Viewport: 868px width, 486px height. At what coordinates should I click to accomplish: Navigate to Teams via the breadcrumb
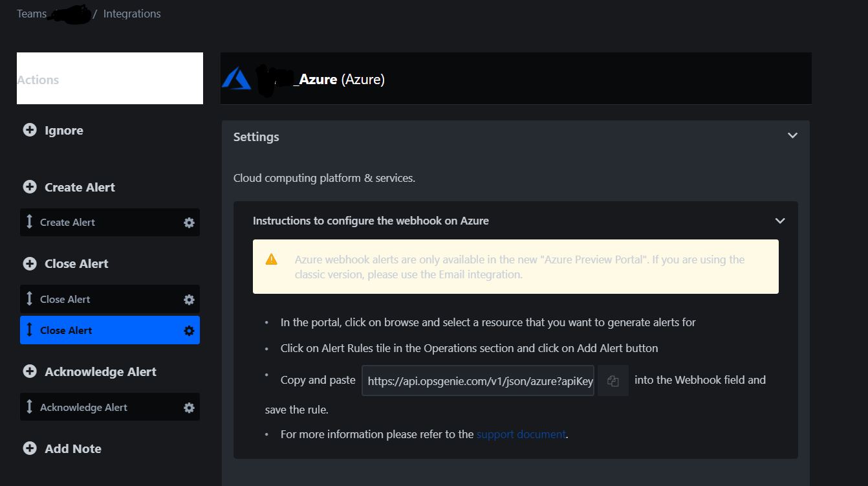click(x=32, y=13)
